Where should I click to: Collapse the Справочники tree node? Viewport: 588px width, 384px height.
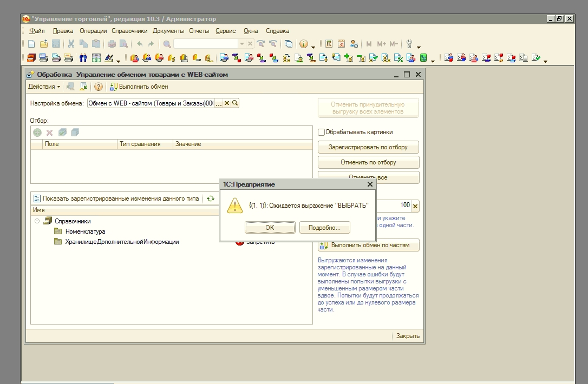coord(37,221)
